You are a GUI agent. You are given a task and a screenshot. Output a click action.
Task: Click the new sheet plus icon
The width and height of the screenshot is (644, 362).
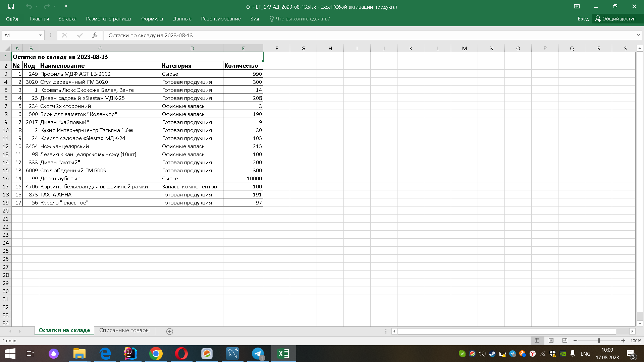170,331
